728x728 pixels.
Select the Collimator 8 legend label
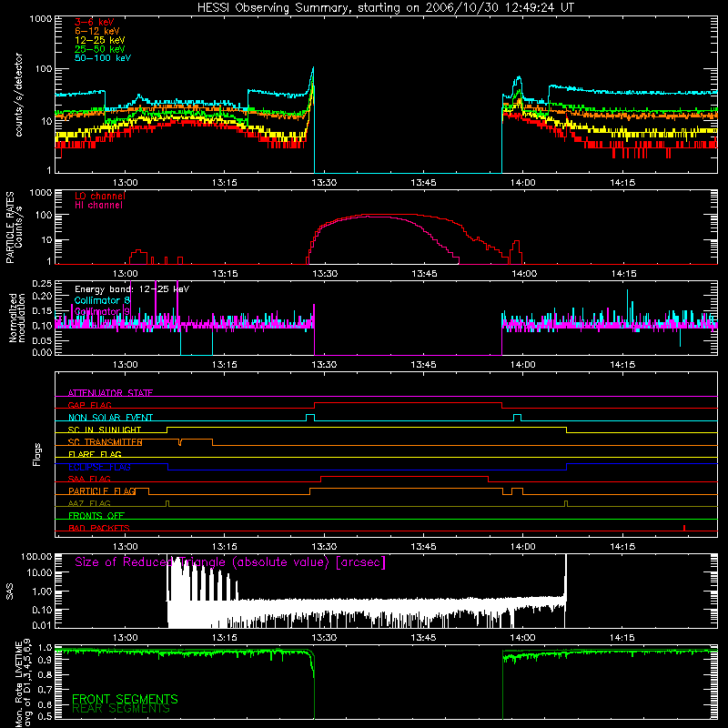tap(102, 300)
